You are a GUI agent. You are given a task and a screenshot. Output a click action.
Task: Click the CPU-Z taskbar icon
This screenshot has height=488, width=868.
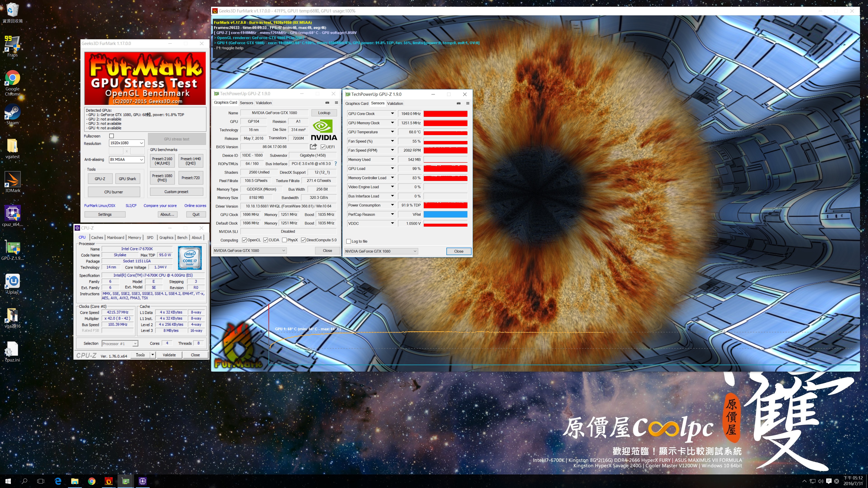coord(143,481)
